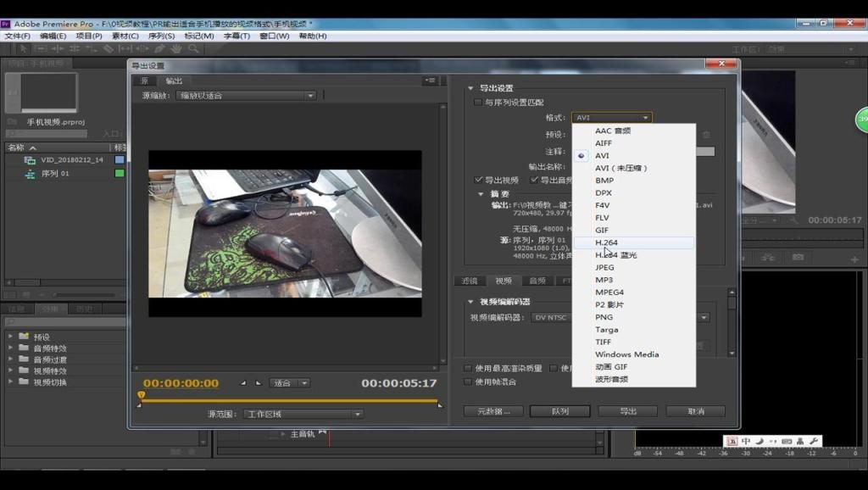
Task: Click the yellow playhead on preview timeline
Action: pyautogui.click(x=142, y=395)
